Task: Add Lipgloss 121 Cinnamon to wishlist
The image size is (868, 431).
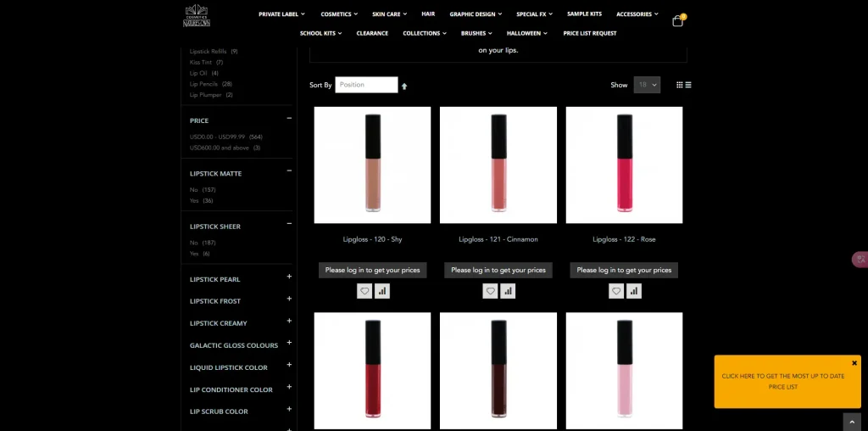Action: tap(490, 291)
